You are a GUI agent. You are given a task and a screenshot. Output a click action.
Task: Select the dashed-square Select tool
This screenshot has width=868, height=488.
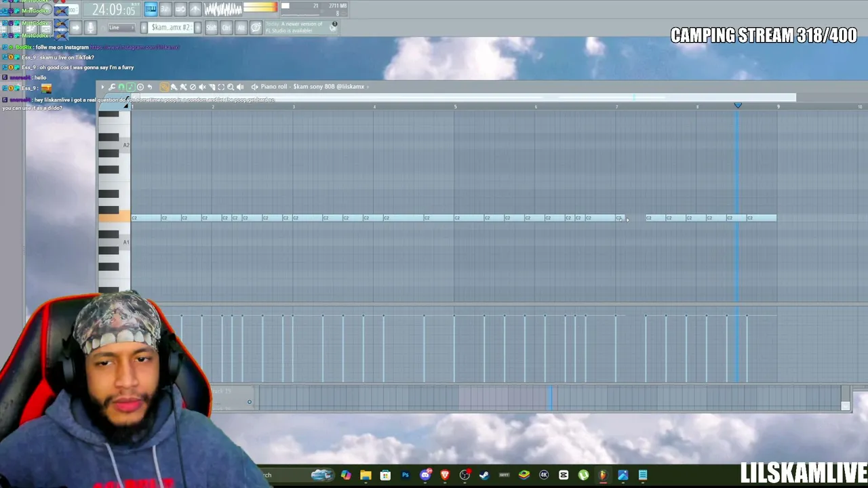point(221,87)
